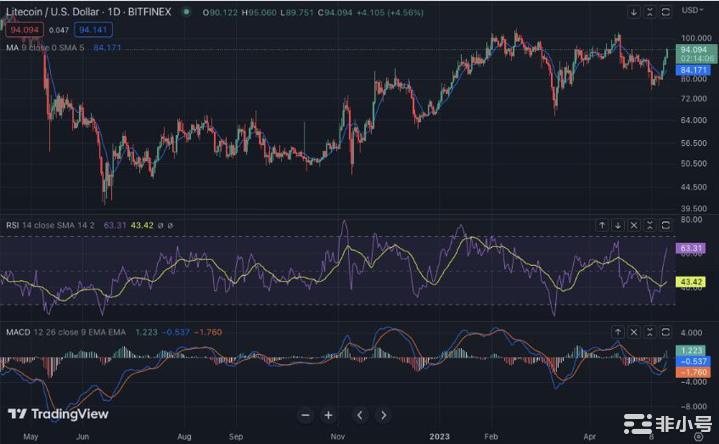Image resolution: width=719 pixels, height=444 pixels.
Task: Collapse the RSI indicator pane
Action: [x=650, y=225]
